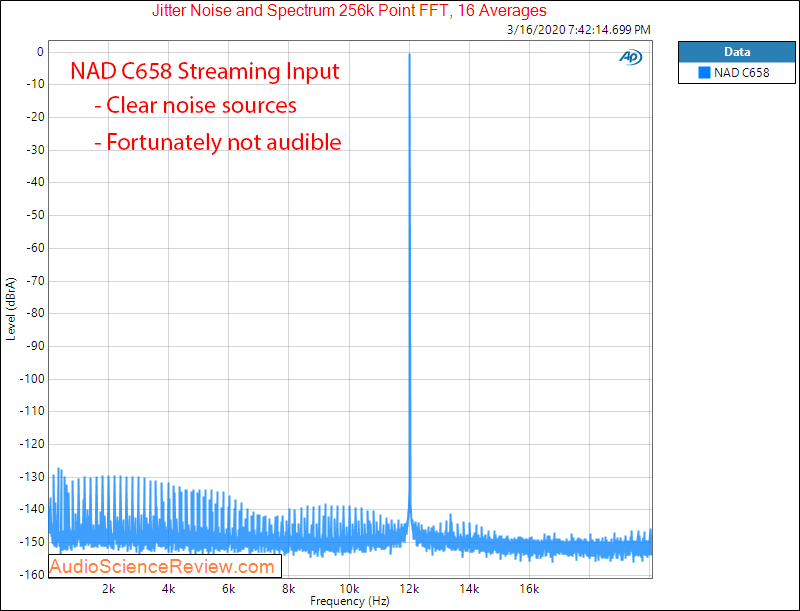
Task: Click the -100 level axis tick label
Action: pos(32,379)
